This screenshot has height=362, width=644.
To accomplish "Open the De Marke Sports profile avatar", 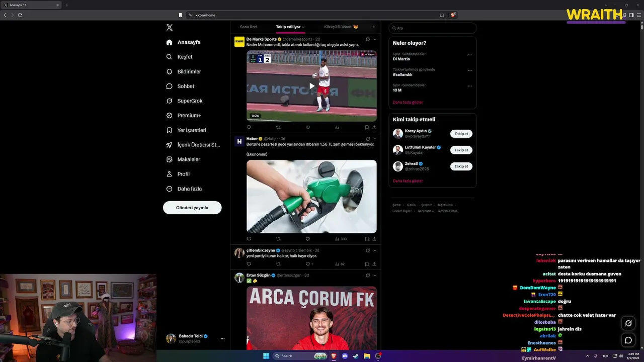I will (239, 42).
